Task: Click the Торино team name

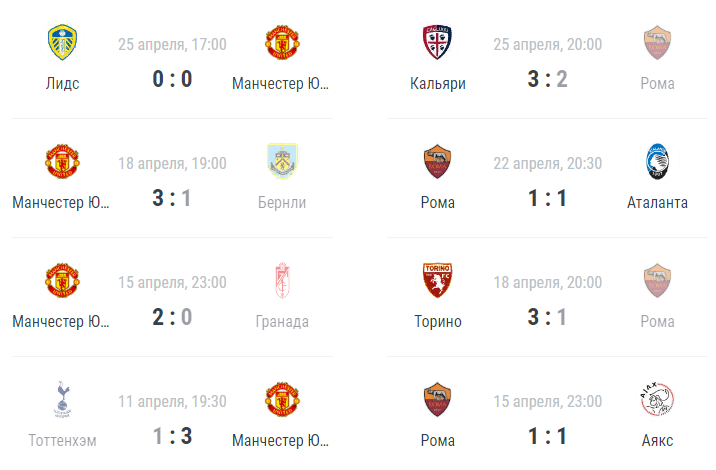Action: point(437,322)
